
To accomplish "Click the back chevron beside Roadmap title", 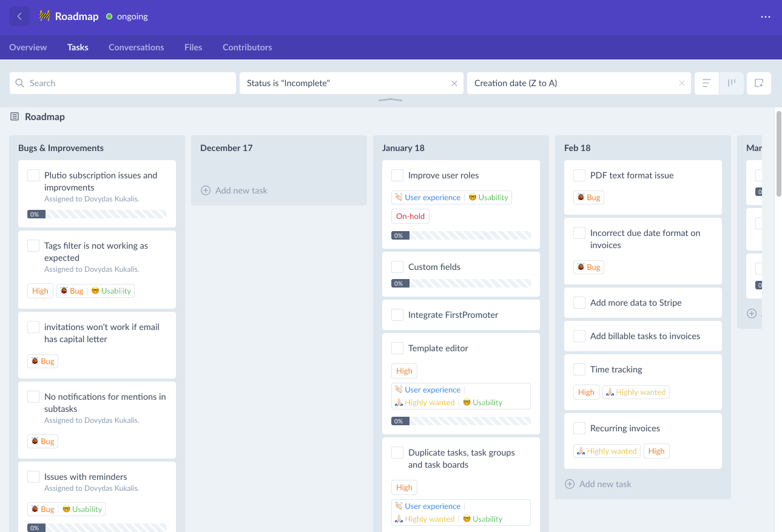I will (19, 16).
